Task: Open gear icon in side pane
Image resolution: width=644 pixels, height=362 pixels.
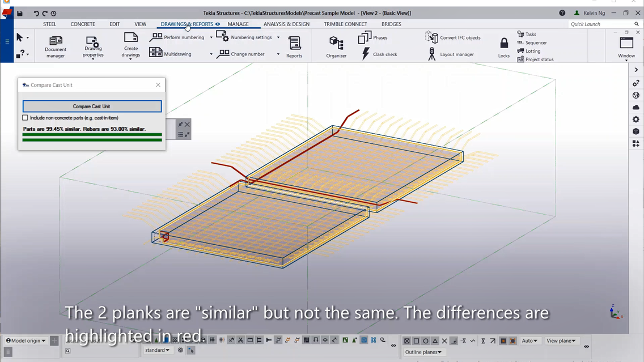Action: click(x=636, y=119)
